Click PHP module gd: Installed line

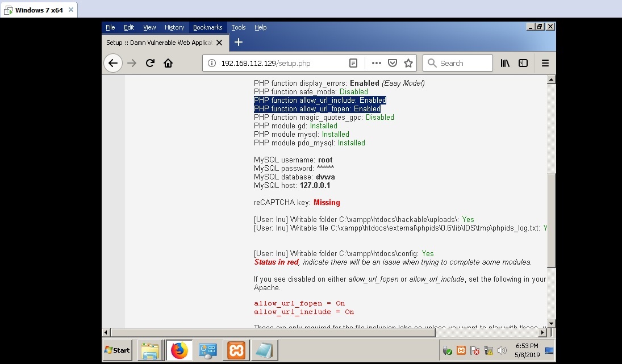[x=295, y=125]
